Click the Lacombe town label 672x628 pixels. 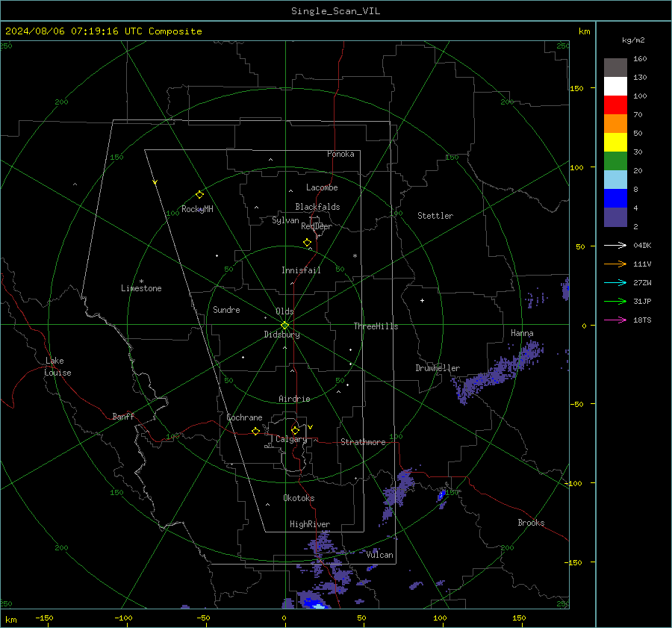coord(322,187)
